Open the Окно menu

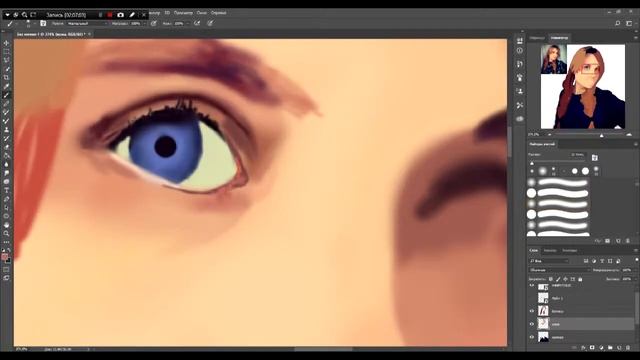point(202,13)
